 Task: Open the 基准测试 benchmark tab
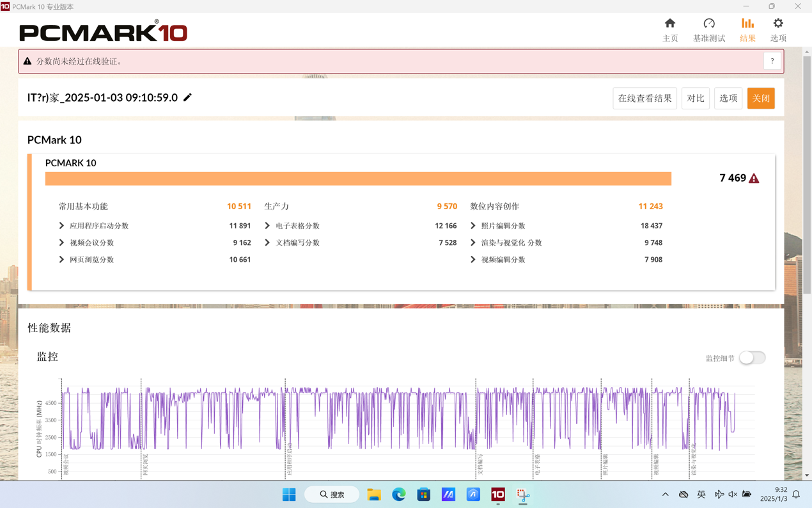pos(709,30)
